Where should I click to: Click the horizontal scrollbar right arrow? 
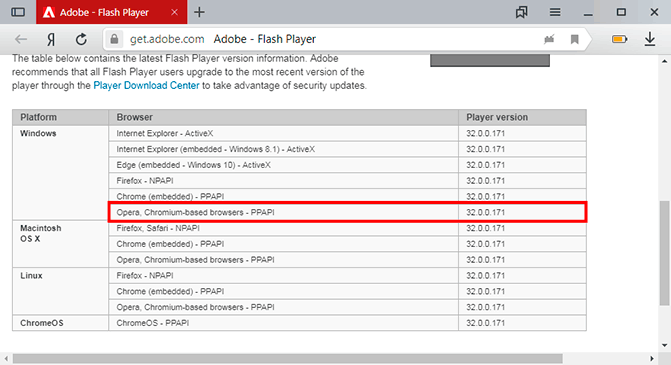pos(652,359)
